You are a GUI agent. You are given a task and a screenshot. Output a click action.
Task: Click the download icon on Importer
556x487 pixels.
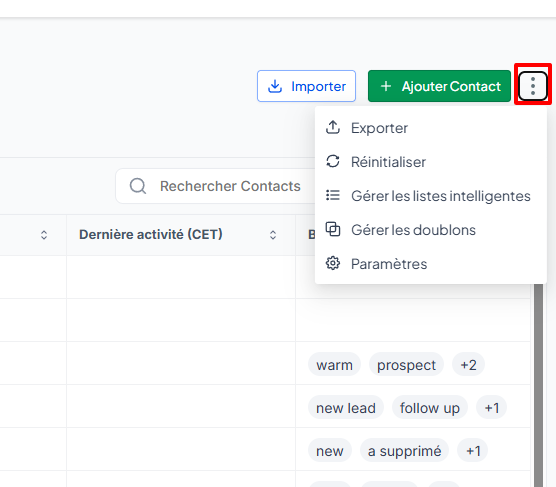pyautogui.click(x=275, y=86)
